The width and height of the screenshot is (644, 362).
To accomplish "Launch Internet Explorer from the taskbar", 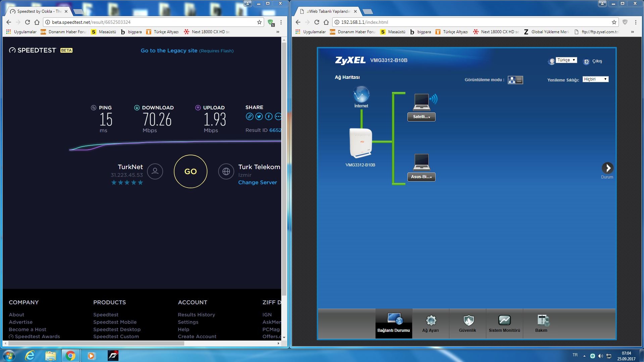I will pyautogui.click(x=30, y=356).
